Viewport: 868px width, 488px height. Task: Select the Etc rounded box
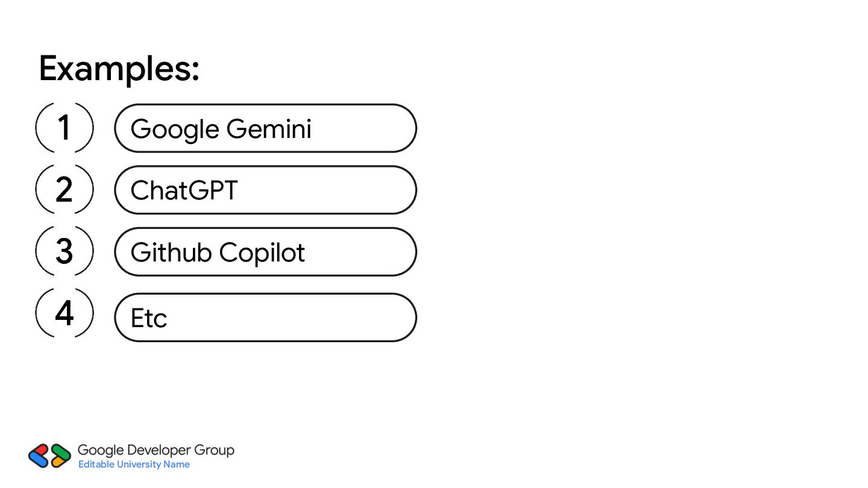click(x=265, y=318)
